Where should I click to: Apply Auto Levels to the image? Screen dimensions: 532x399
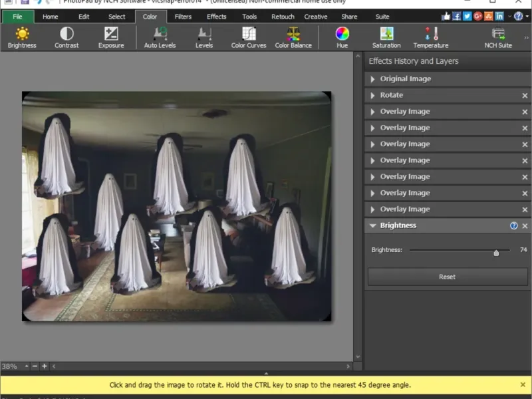160,37
